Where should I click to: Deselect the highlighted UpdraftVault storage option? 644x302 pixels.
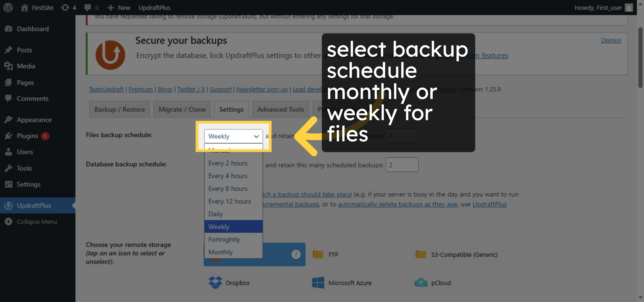click(254, 255)
